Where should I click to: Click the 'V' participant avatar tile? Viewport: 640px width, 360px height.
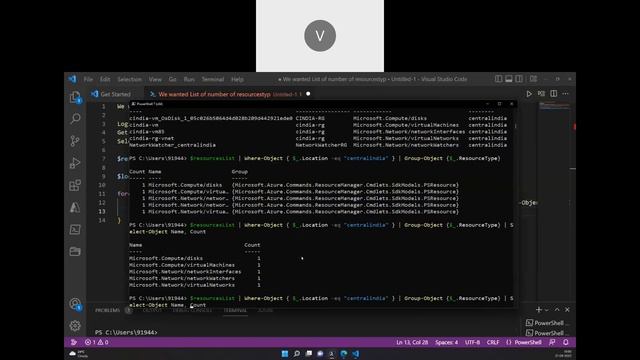coord(320,36)
